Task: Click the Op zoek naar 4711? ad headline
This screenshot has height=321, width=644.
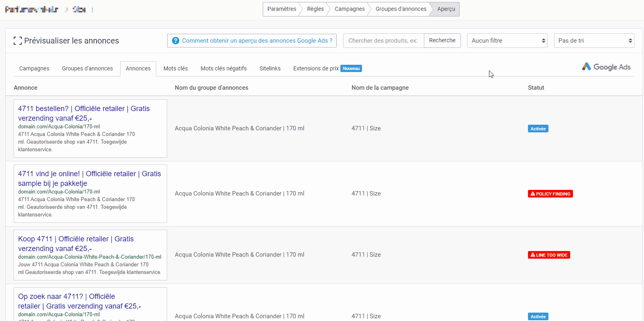Action: [80, 301]
